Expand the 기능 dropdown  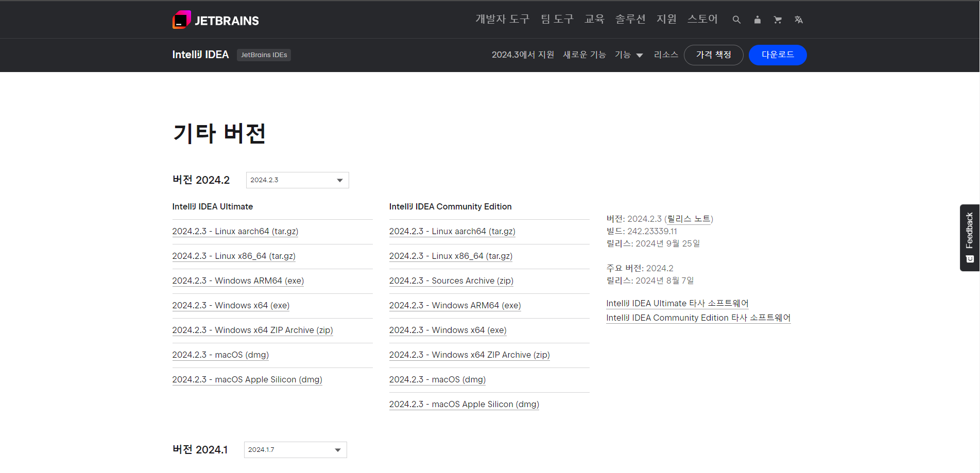tap(629, 55)
